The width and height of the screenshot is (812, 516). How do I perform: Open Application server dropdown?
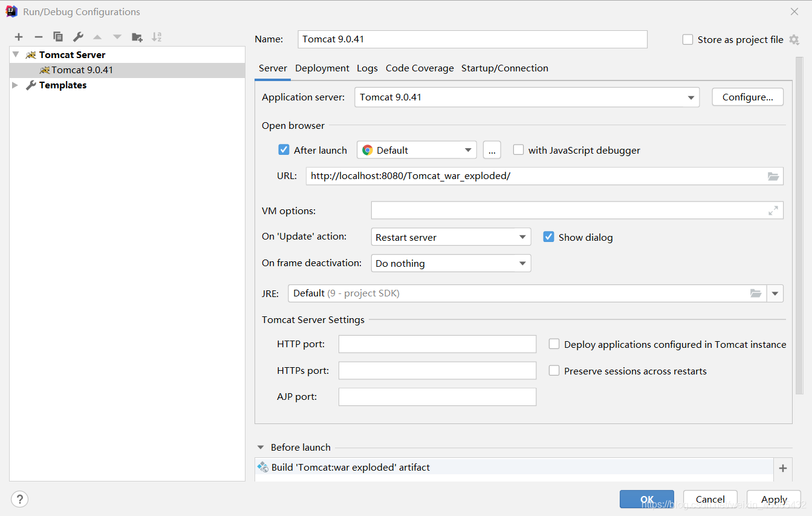coord(527,97)
